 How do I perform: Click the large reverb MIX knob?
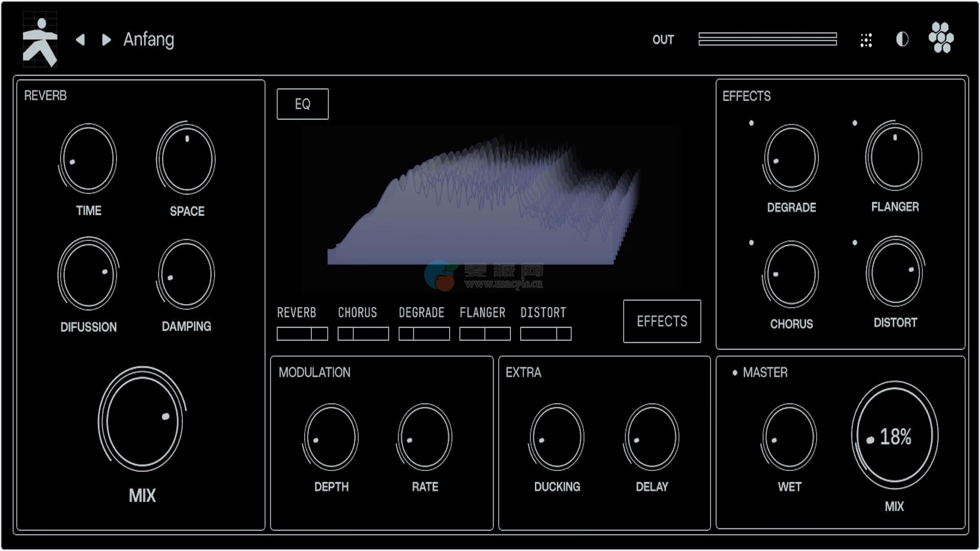click(141, 419)
